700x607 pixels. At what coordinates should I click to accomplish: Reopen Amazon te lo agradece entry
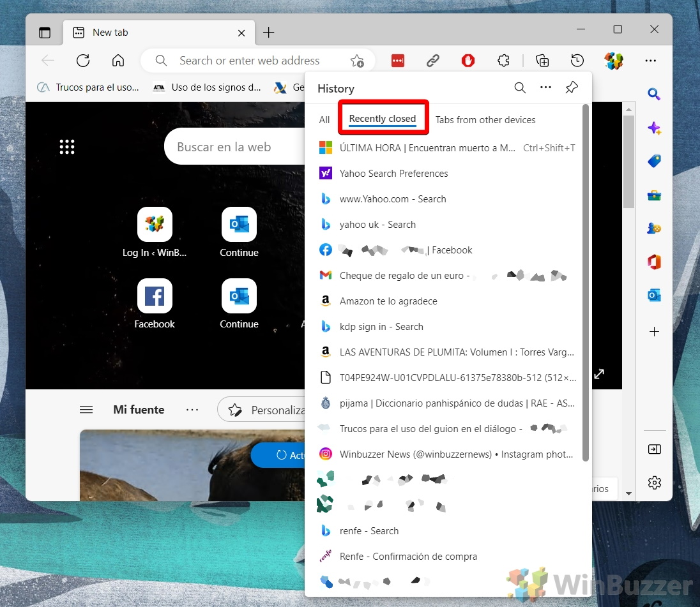[x=447, y=301]
